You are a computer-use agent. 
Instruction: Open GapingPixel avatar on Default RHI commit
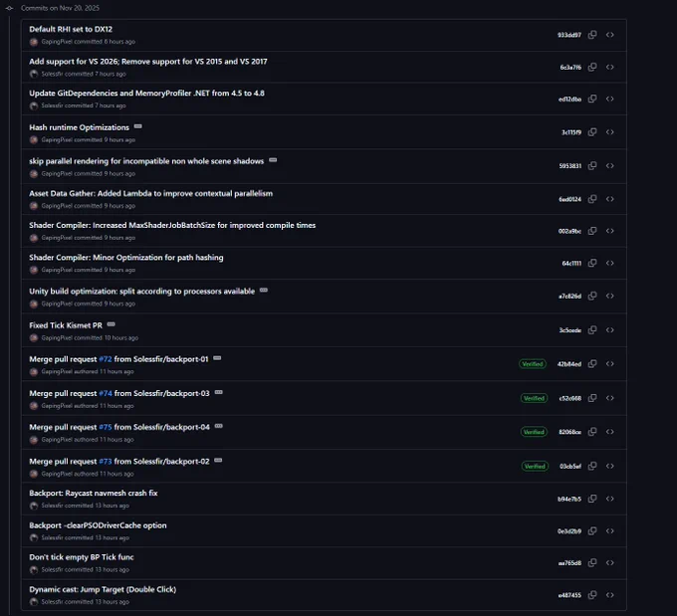[x=34, y=42]
